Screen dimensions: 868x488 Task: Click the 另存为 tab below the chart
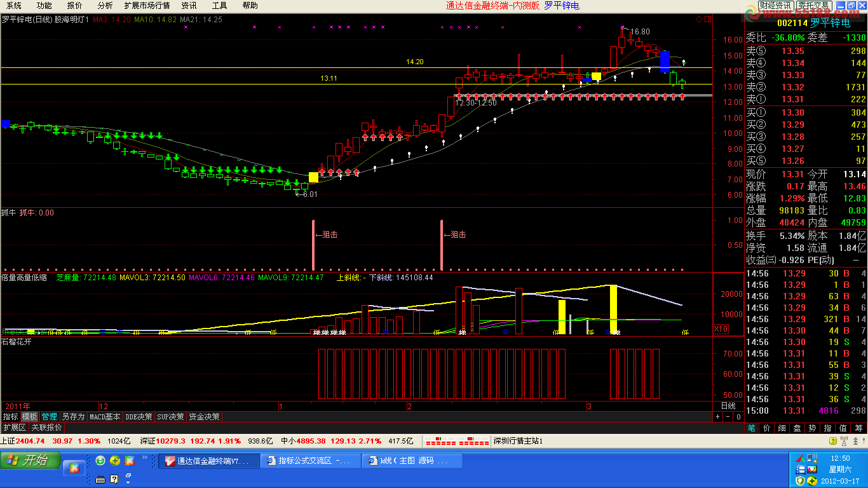tap(73, 417)
